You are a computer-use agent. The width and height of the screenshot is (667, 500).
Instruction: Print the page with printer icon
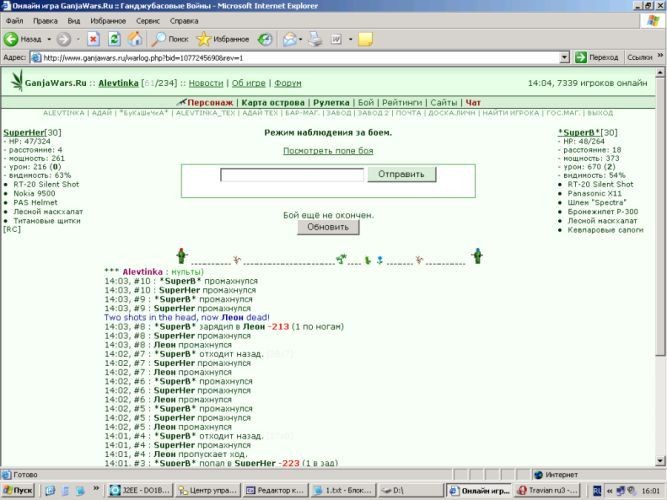tap(316, 39)
